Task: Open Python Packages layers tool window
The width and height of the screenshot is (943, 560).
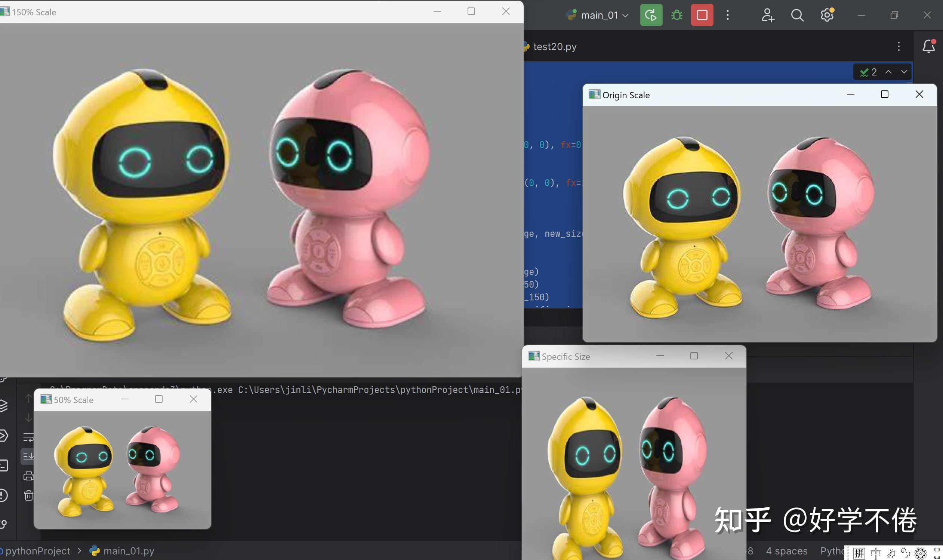Action: (x=4, y=406)
